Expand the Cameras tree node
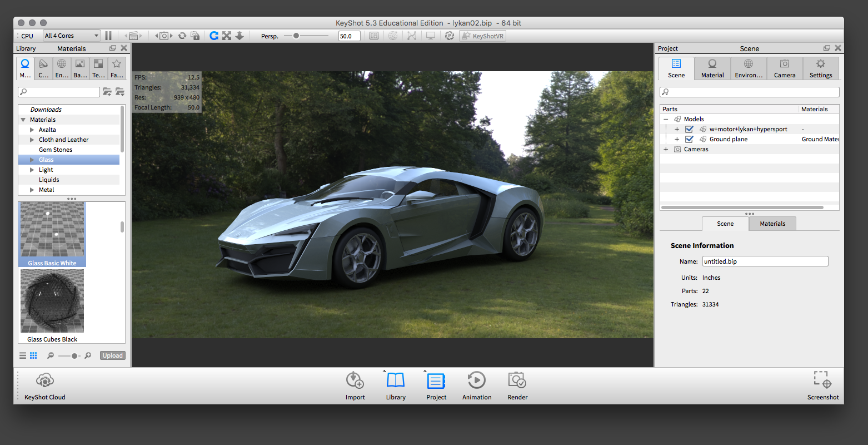The image size is (868, 445). tap(666, 149)
